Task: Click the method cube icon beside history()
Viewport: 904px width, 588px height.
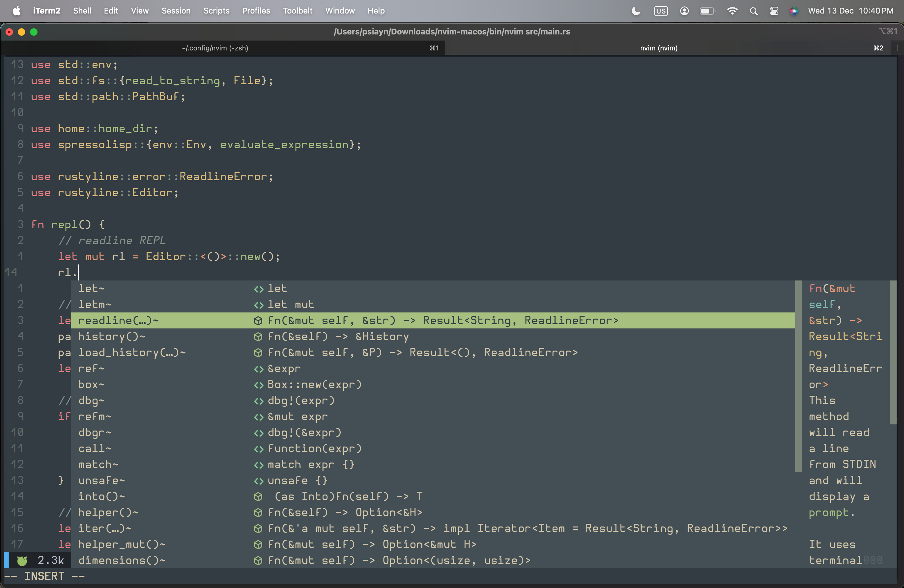Action: tap(258, 337)
